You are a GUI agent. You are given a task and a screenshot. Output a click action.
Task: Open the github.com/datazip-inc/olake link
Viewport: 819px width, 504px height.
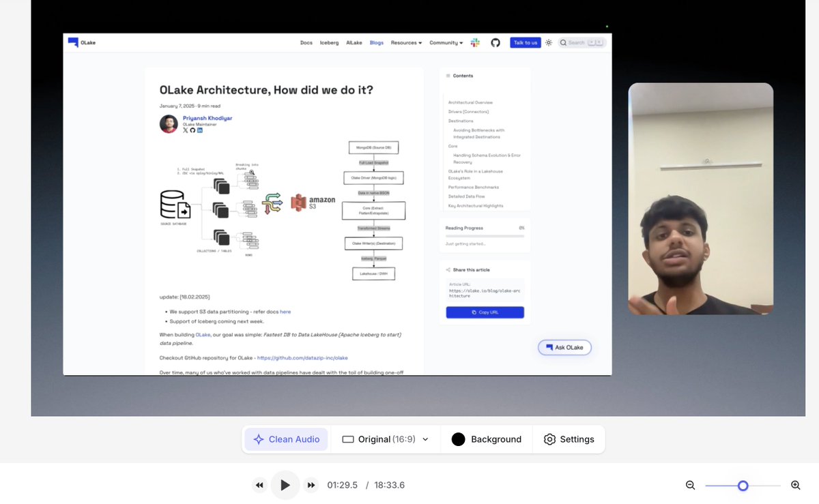[x=302, y=357]
